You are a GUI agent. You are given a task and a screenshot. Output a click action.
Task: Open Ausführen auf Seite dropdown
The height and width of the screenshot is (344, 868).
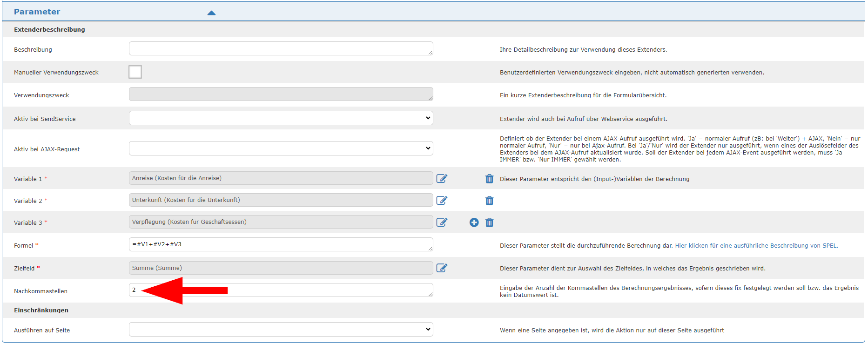281,330
